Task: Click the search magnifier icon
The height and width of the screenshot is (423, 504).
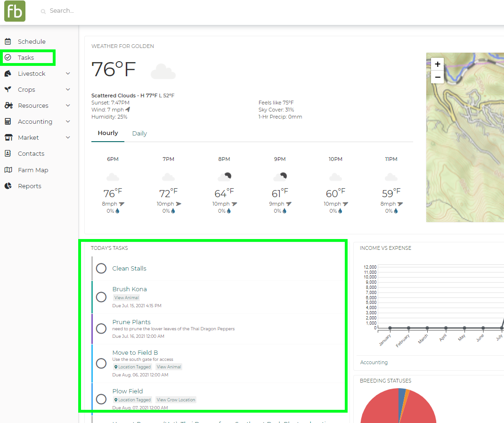Action: coord(43,11)
